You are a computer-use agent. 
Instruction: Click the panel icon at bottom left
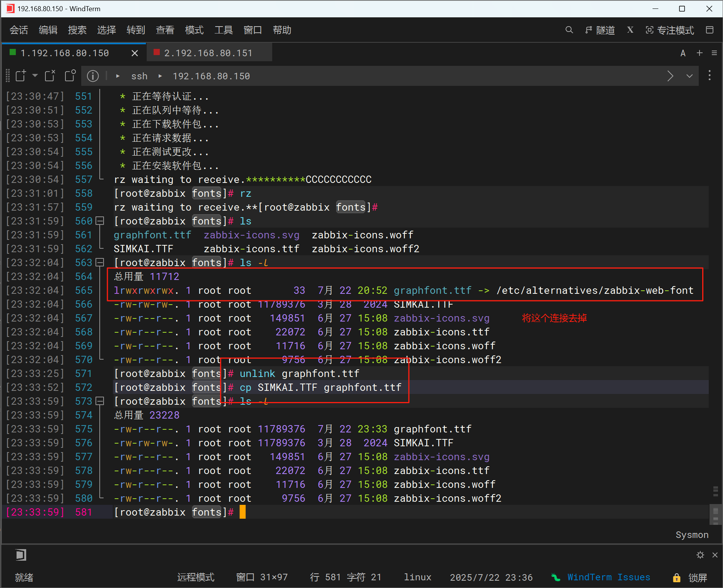click(x=21, y=555)
